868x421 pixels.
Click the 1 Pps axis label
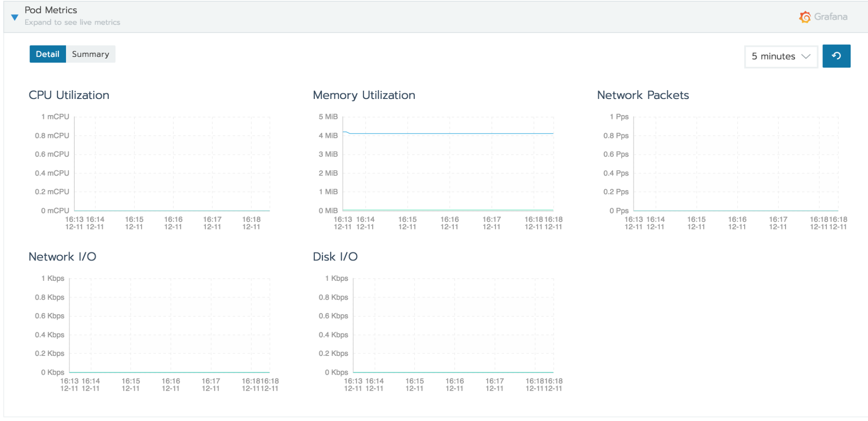tap(619, 117)
